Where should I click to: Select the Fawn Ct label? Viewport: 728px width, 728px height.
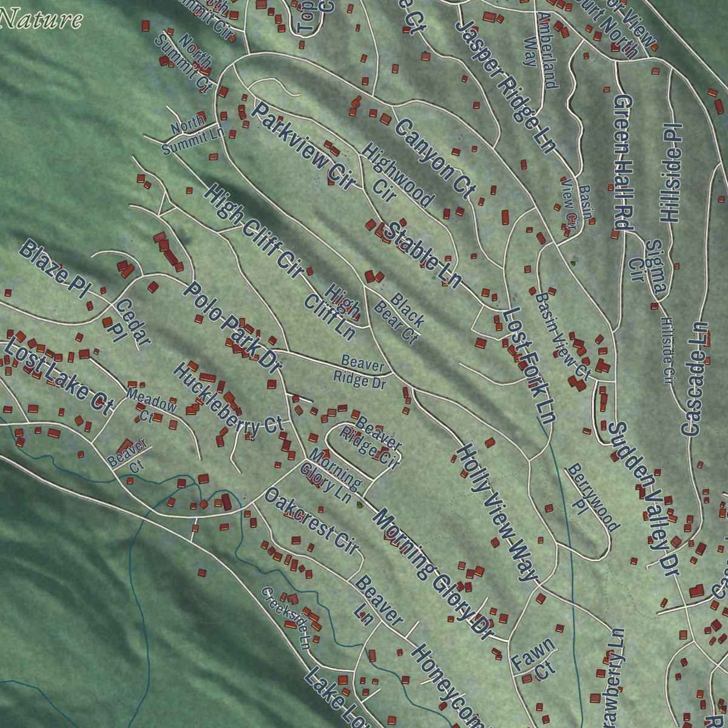[x=534, y=659]
